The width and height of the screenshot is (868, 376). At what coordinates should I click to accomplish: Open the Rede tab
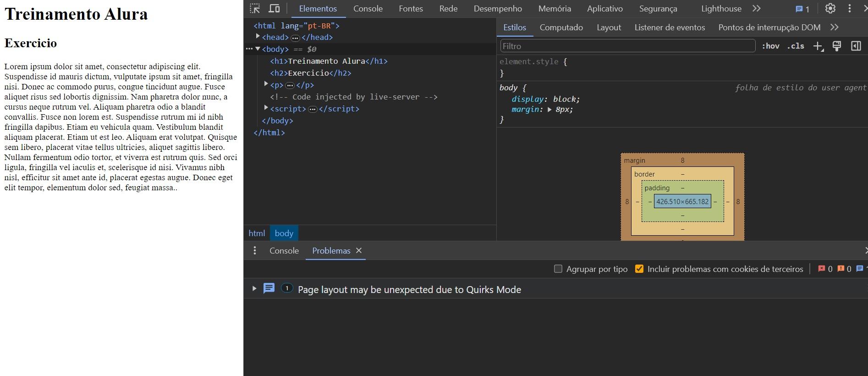pyautogui.click(x=448, y=9)
